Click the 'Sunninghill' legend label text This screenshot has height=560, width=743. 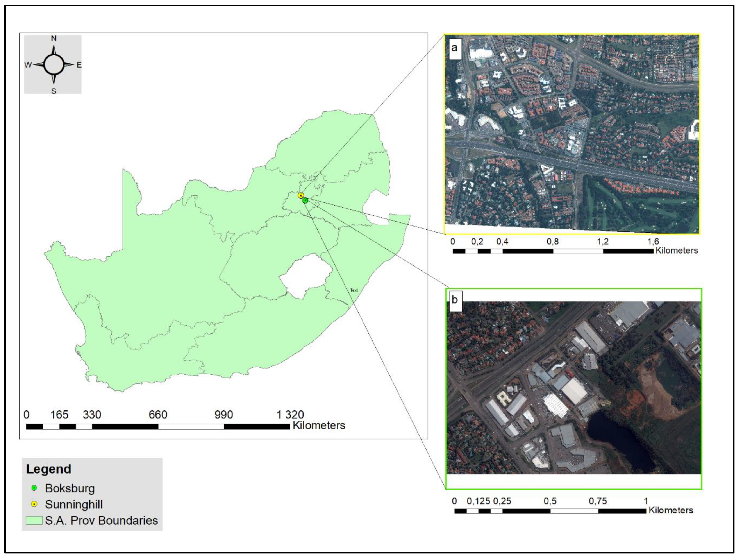[x=74, y=504]
